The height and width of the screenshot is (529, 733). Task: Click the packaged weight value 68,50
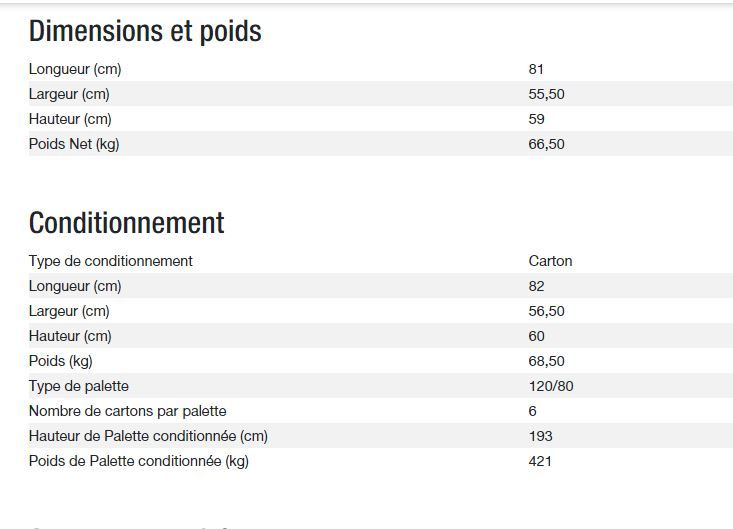(546, 361)
